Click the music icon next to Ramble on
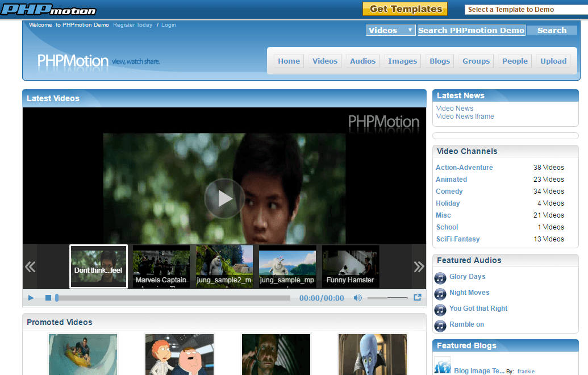 pyautogui.click(x=440, y=326)
